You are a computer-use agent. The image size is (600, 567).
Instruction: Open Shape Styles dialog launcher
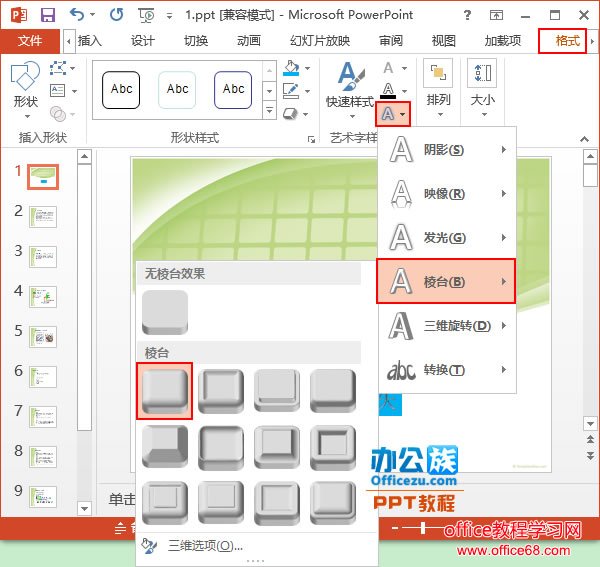(x=311, y=139)
